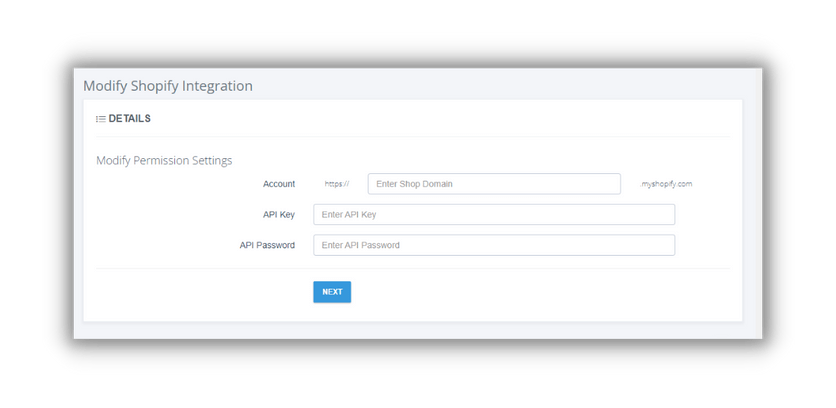
Task: Click the list icon beside DETAILS
Action: coord(100,119)
